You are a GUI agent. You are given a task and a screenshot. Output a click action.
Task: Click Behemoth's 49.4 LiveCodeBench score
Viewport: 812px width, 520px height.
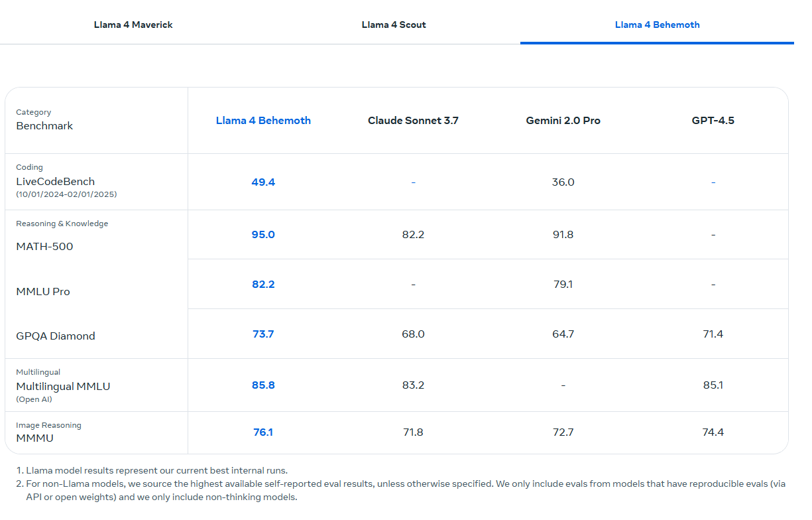pyautogui.click(x=263, y=182)
